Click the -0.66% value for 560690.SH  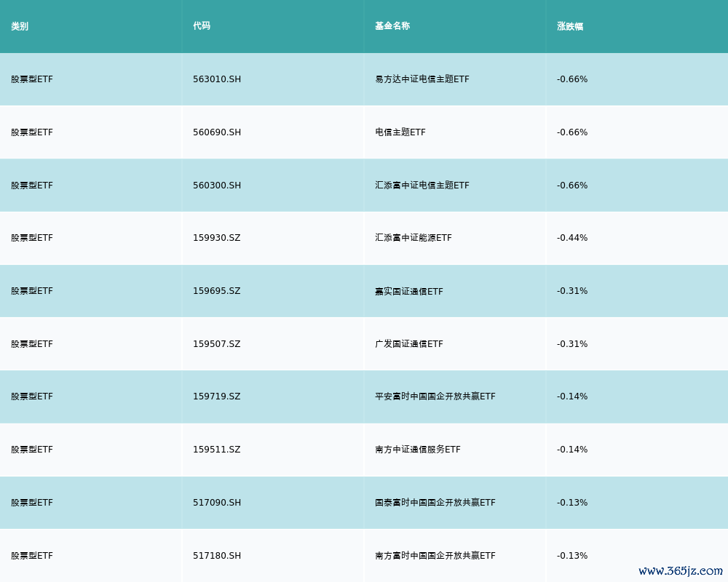tap(572, 132)
